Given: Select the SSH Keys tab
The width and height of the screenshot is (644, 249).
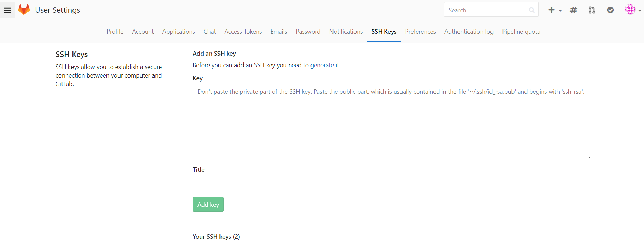Looking at the screenshot, I should [384, 32].
